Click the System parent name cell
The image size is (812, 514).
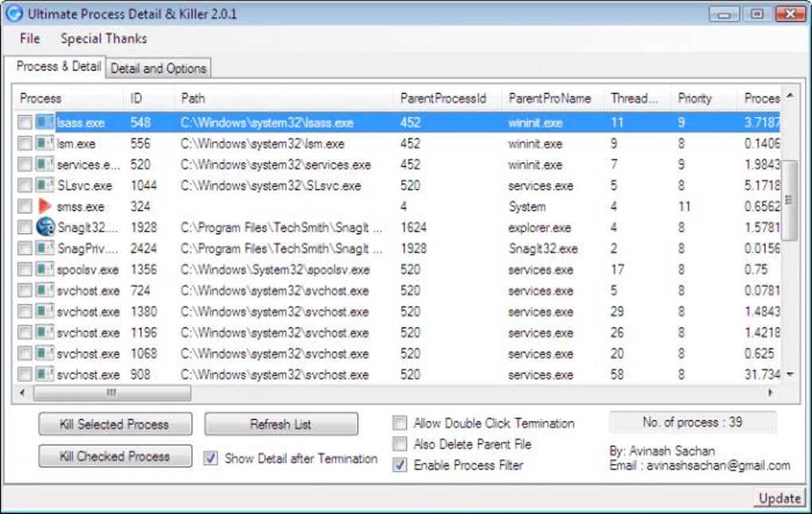coord(527,207)
